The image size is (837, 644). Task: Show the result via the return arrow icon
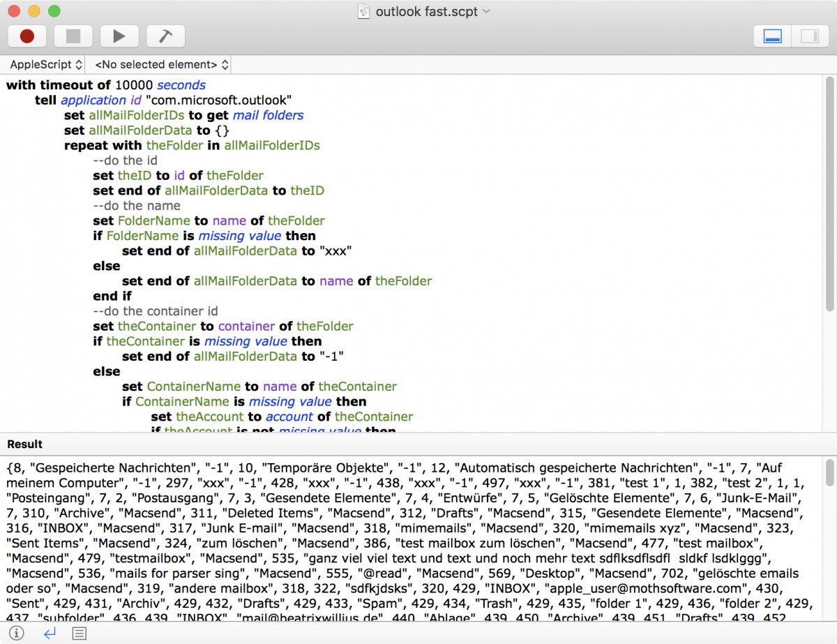[49, 633]
